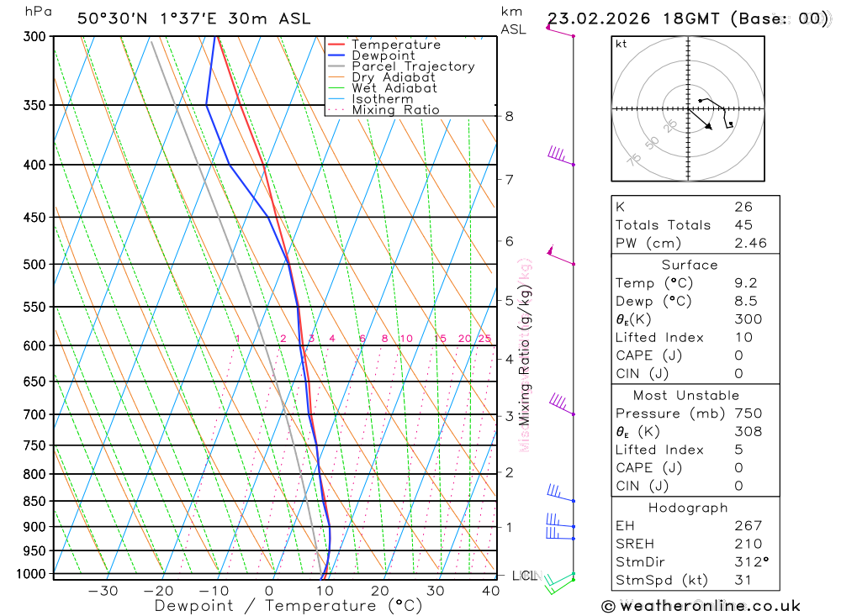
Task: Click the PW (cm) value 2.46
Action: (x=750, y=244)
